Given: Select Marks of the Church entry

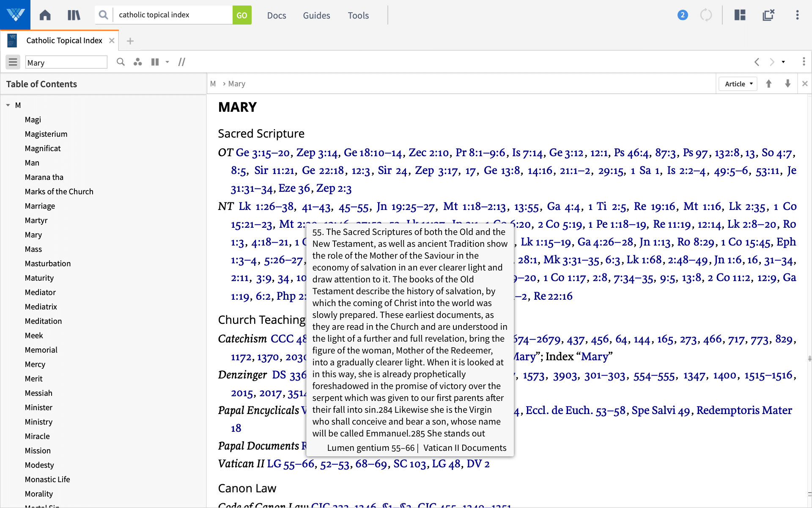Looking at the screenshot, I should pyautogui.click(x=59, y=192).
